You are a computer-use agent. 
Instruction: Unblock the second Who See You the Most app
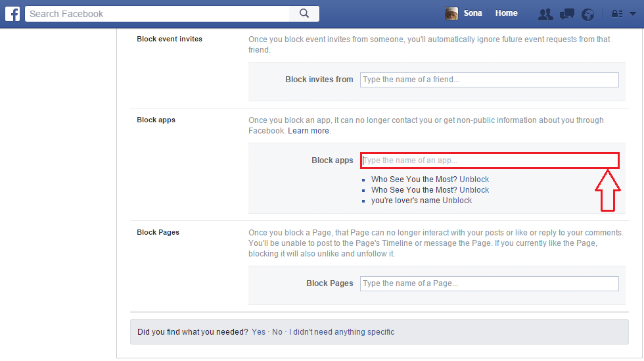pos(474,190)
